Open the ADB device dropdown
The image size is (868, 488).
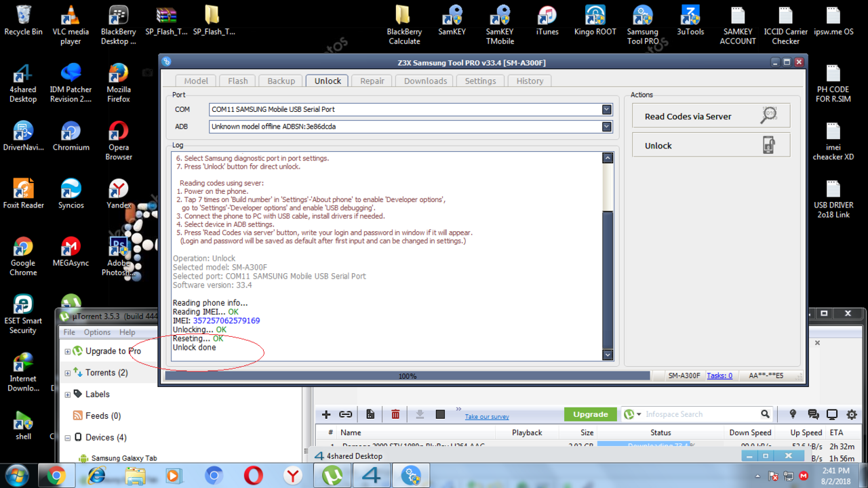pos(607,126)
